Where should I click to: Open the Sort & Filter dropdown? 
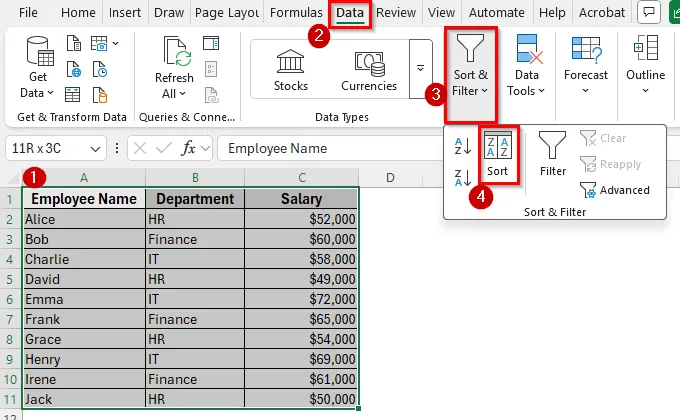471,75
